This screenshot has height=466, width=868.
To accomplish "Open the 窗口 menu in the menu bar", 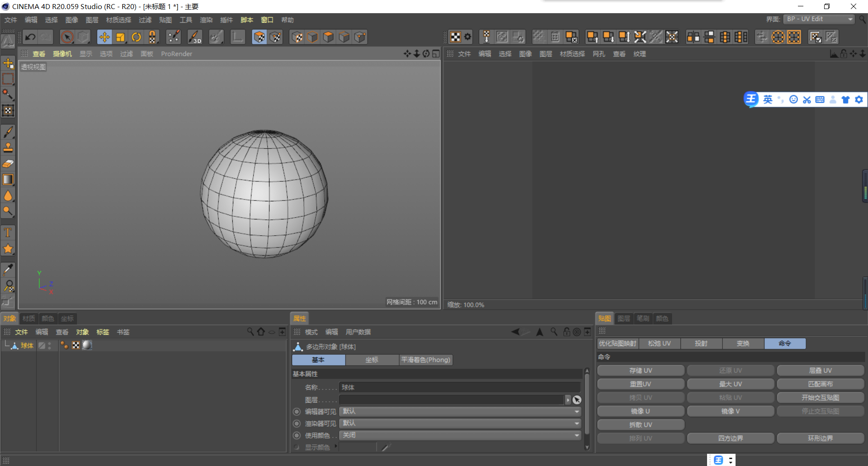I will point(267,19).
